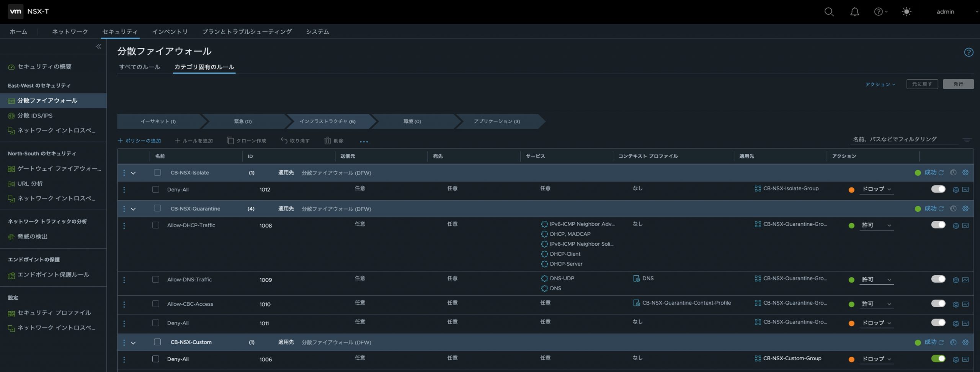Open the more options ellipsis in toolbar
Viewport: 980px width, 372px height.
click(364, 142)
